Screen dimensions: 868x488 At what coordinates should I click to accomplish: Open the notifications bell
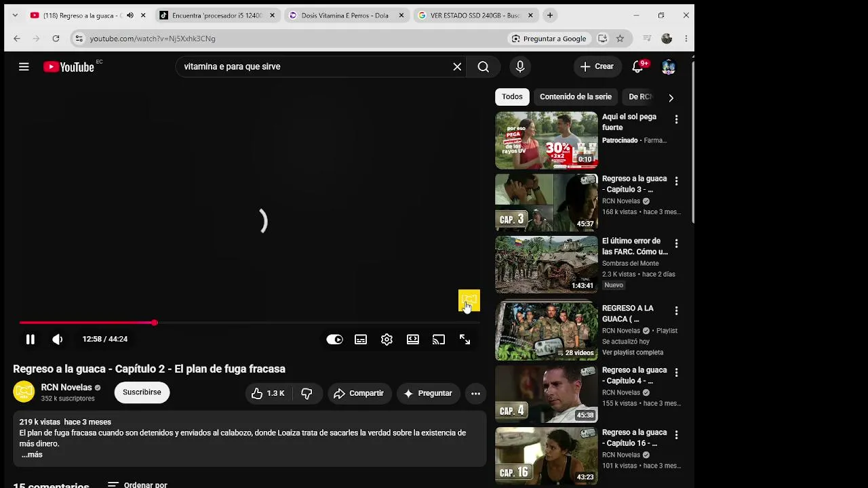coord(637,66)
